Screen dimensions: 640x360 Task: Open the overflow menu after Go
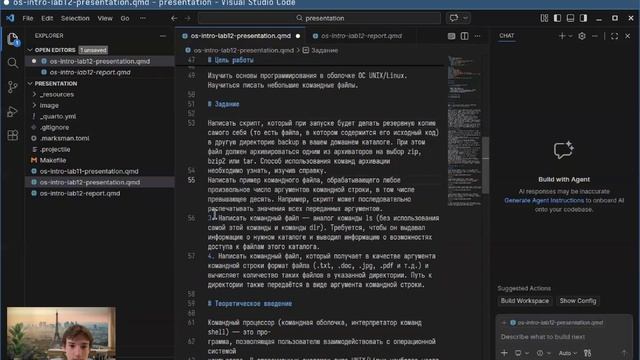tap(142, 18)
